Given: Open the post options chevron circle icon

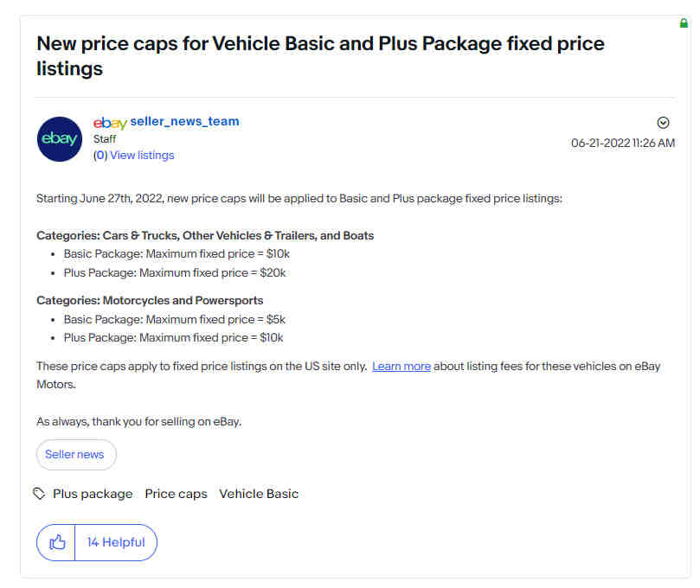Looking at the screenshot, I should click(663, 123).
